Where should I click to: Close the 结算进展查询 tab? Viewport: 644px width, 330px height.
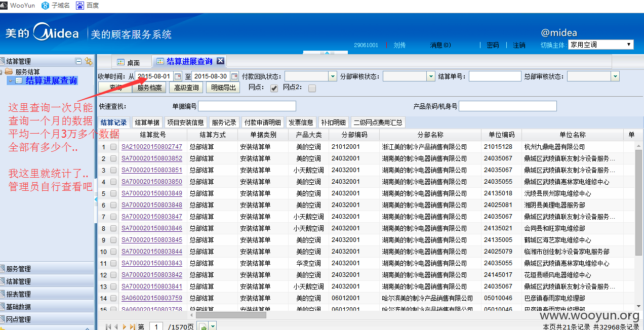pos(220,61)
